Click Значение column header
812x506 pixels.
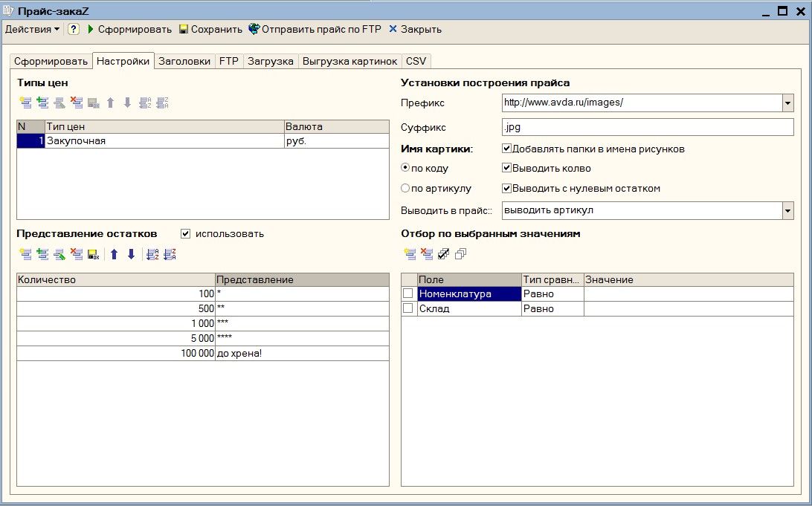pos(689,280)
